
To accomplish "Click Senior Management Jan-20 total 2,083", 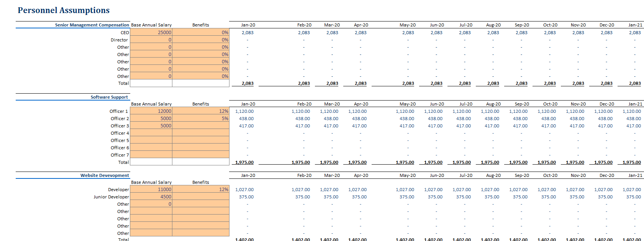I will [x=247, y=83].
